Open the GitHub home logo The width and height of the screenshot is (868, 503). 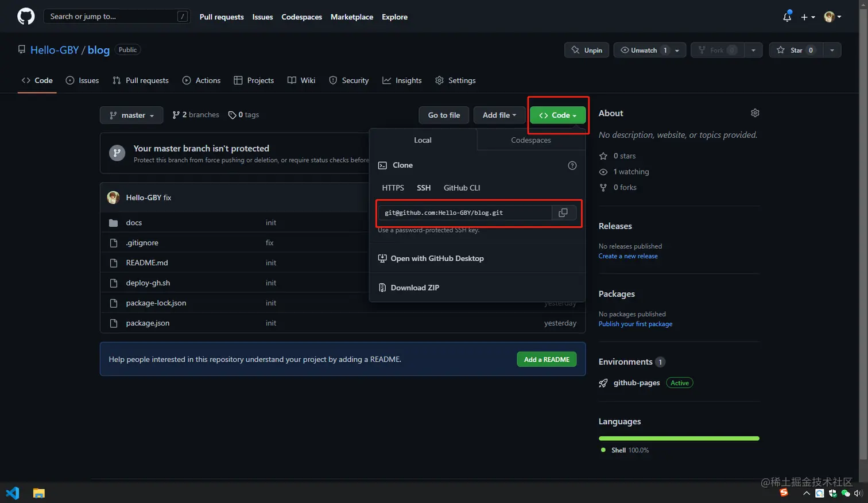26,17
